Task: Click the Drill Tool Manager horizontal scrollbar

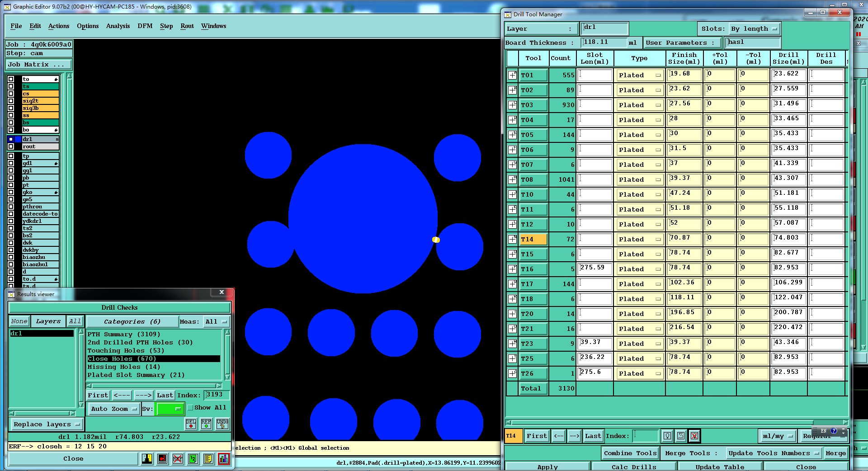Action: pyautogui.click(x=676, y=422)
